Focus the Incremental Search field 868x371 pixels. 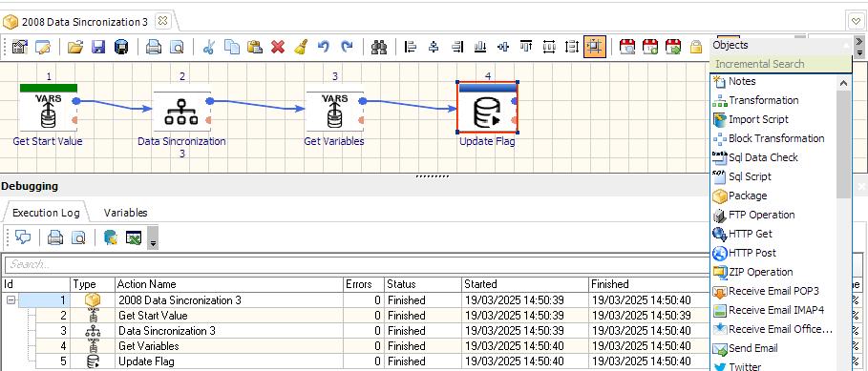pos(780,64)
